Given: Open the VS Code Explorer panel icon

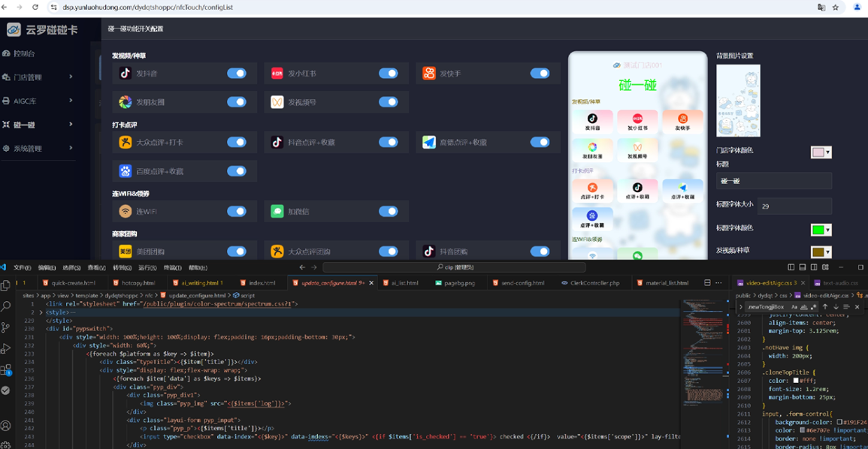Looking at the screenshot, I should point(6,285).
